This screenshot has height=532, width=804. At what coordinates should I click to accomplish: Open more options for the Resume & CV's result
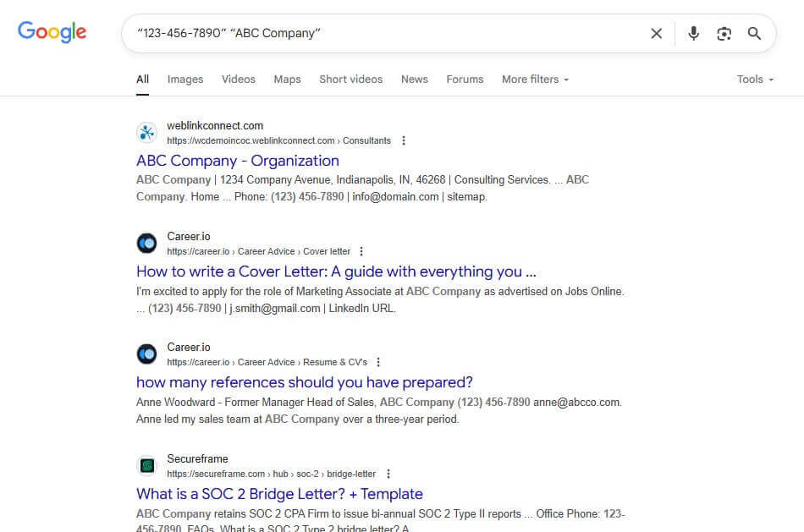378,362
